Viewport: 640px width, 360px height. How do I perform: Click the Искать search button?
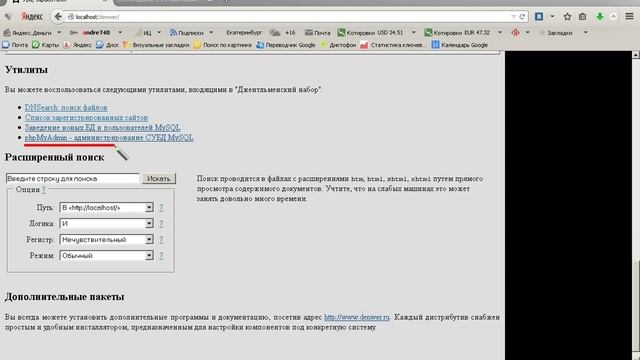pyautogui.click(x=159, y=178)
